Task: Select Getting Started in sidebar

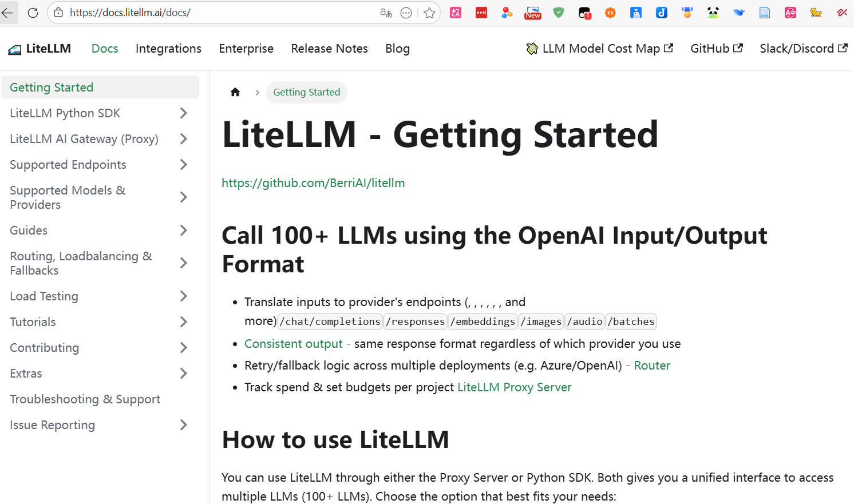Action: coord(100,88)
